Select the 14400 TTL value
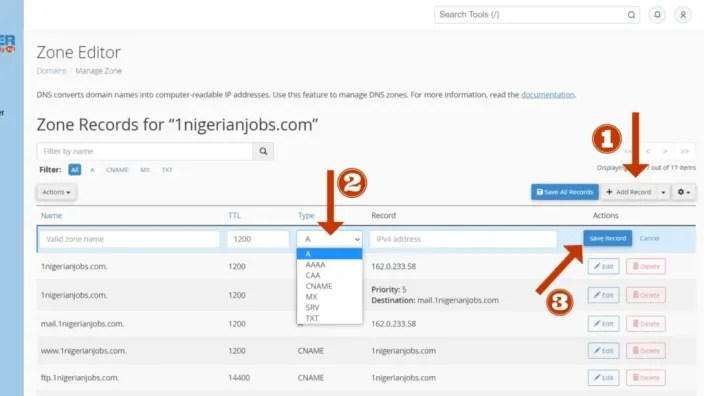The width and height of the screenshot is (704, 396). (239, 378)
